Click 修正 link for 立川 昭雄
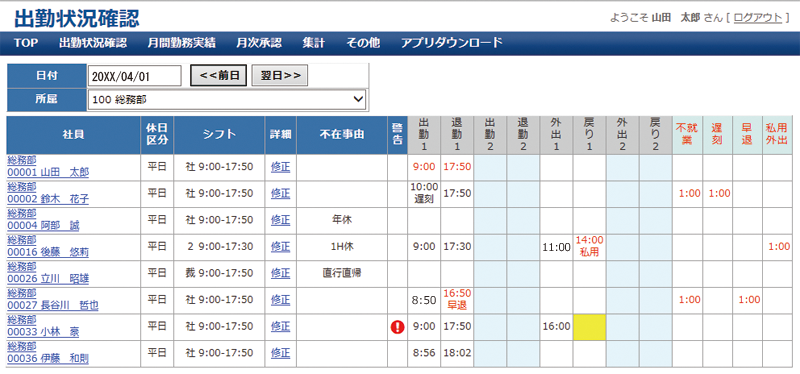The width and height of the screenshot is (800, 374). click(280, 273)
